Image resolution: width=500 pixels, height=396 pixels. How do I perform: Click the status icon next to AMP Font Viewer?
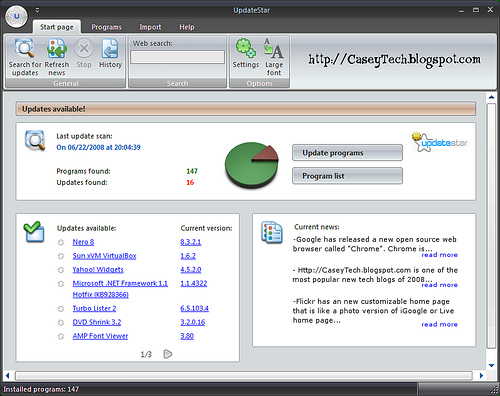(61, 336)
